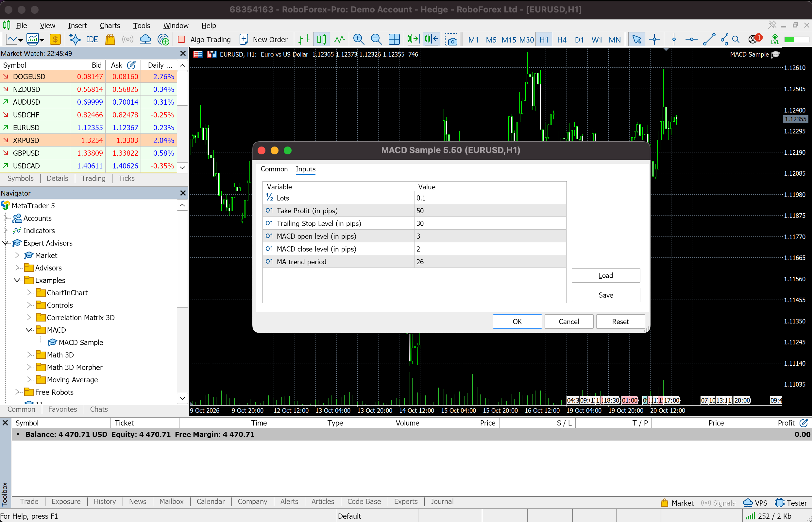Open the IDE MetaEditor button
812x522 pixels.
[92, 40]
